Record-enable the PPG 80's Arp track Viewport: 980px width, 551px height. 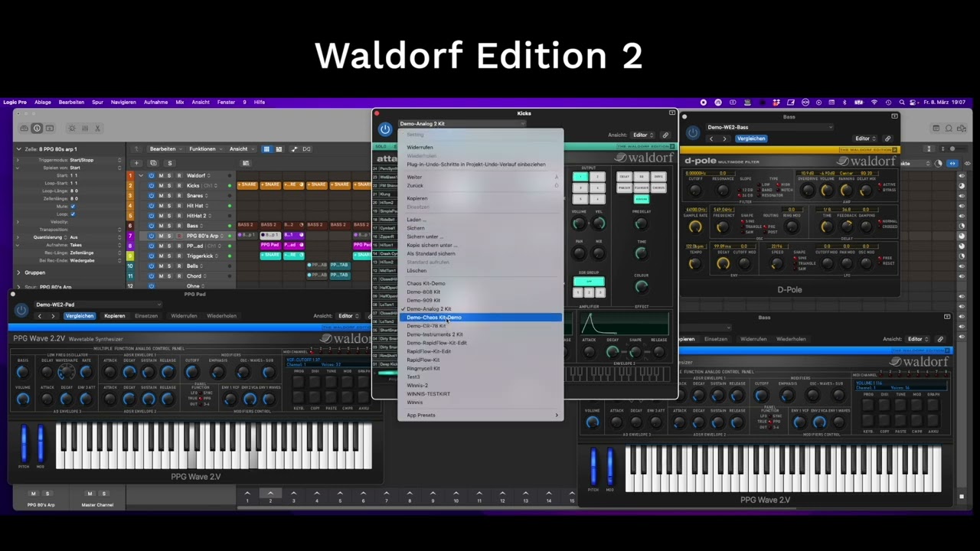pyautogui.click(x=178, y=236)
